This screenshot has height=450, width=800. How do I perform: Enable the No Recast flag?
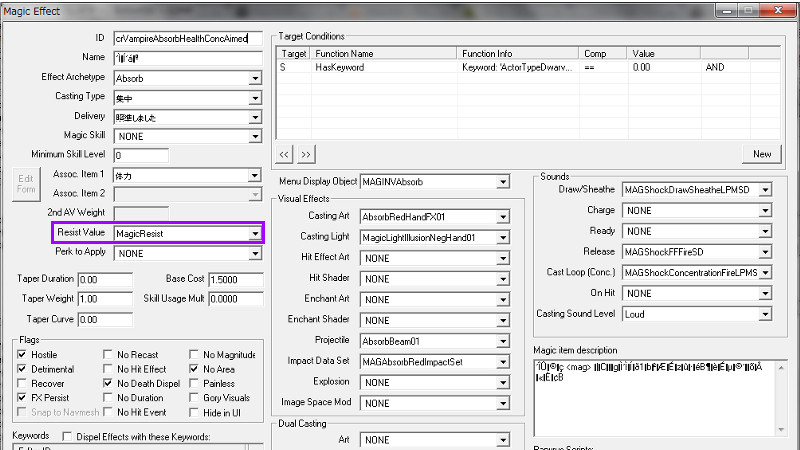coord(108,354)
